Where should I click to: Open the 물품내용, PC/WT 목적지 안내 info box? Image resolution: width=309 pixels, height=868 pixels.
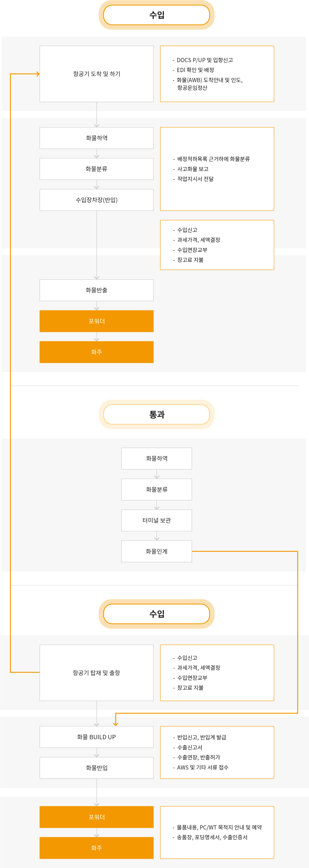coord(217,832)
